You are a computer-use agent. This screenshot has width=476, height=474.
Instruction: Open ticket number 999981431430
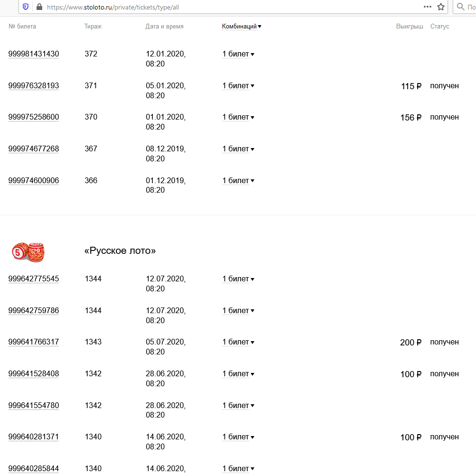coord(34,54)
